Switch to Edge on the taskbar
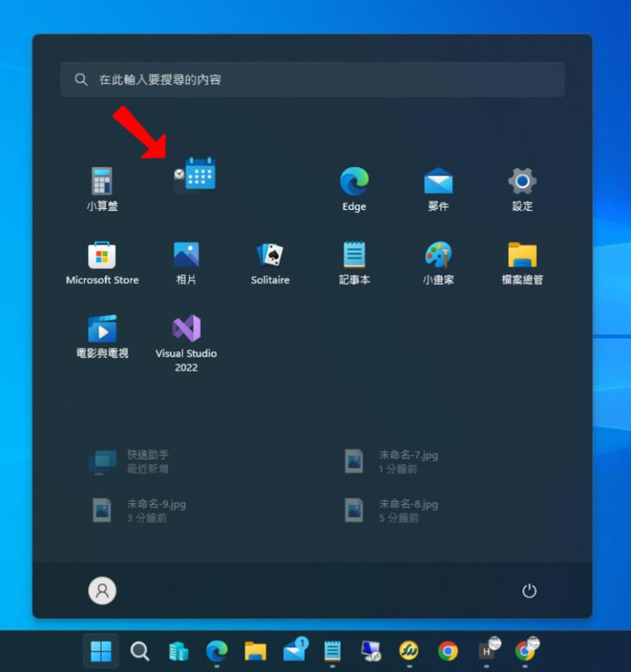631x672 pixels. (x=217, y=651)
